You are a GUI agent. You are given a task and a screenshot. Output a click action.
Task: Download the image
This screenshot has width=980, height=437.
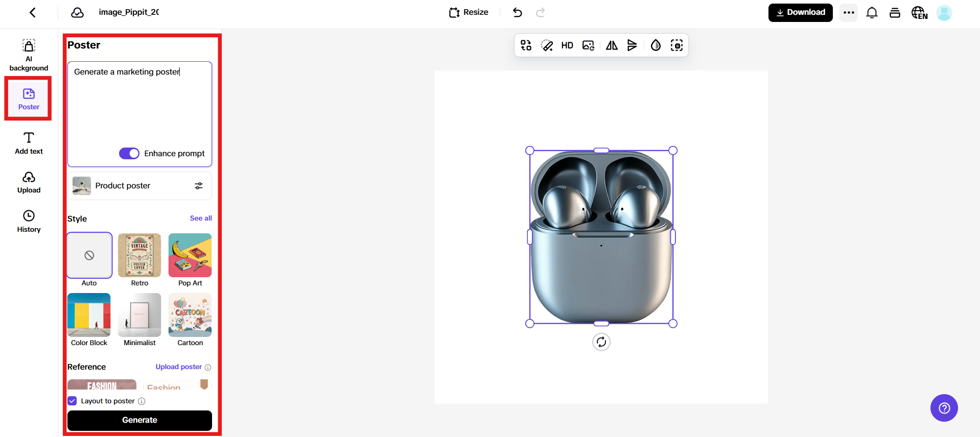tap(800, 12)
